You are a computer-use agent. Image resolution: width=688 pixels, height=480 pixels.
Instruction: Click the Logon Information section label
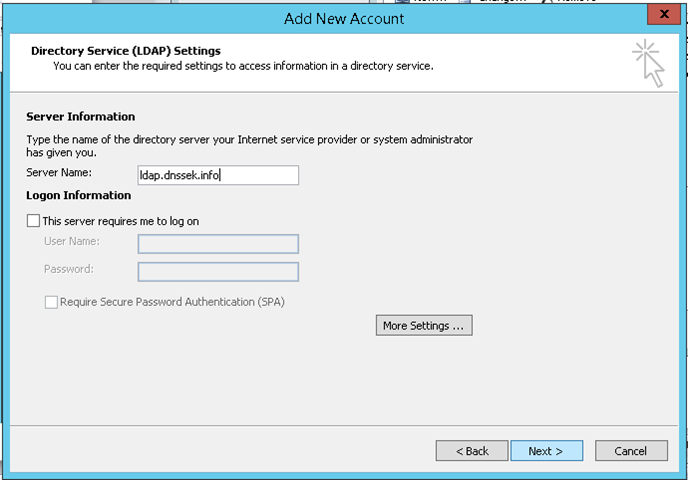78,195
